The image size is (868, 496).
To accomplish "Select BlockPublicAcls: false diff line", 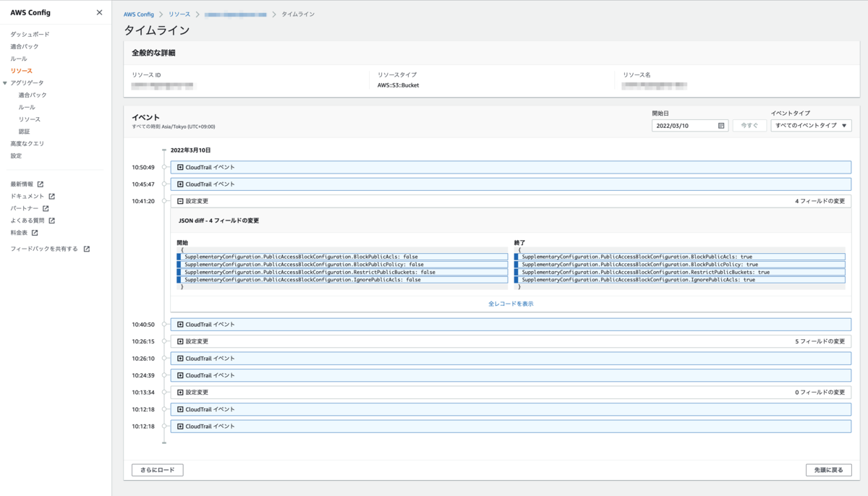I will [x=342, y=257].
